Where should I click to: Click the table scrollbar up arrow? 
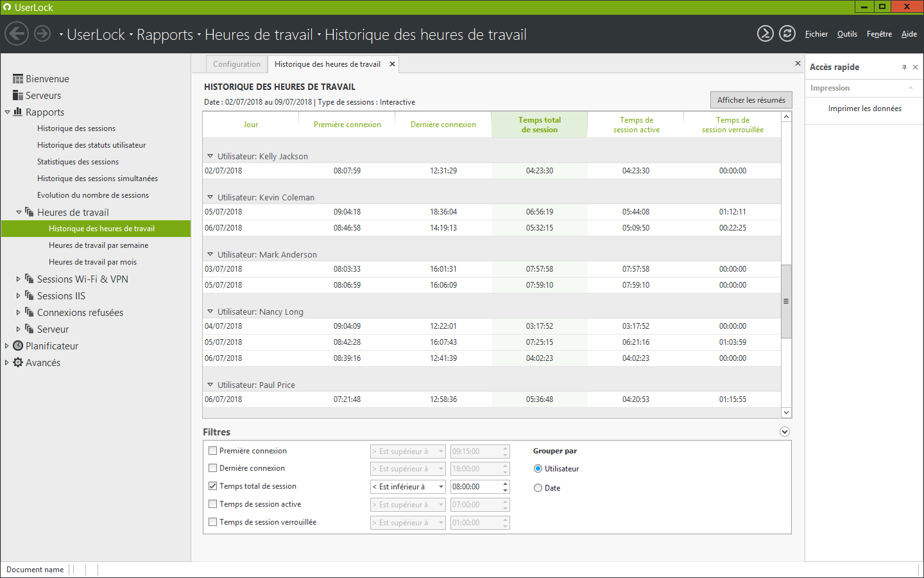786,117
